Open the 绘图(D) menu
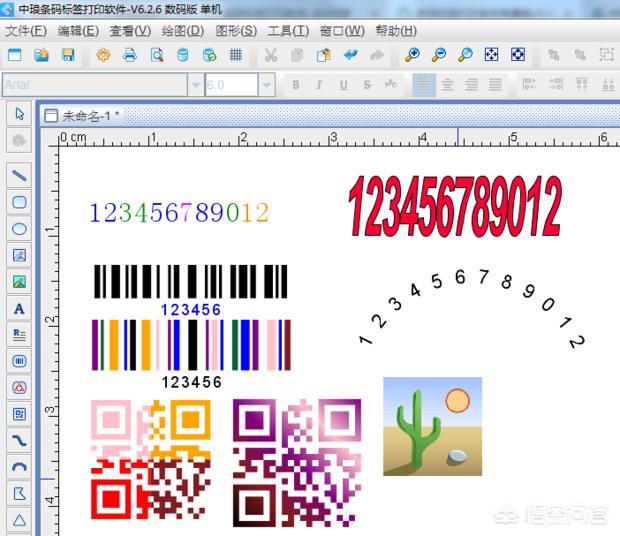The image size is (620, 536). (183, 31)
